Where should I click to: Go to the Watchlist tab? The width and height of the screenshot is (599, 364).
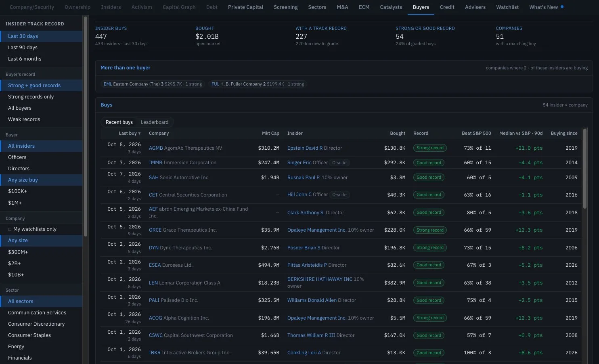(507, 7)
